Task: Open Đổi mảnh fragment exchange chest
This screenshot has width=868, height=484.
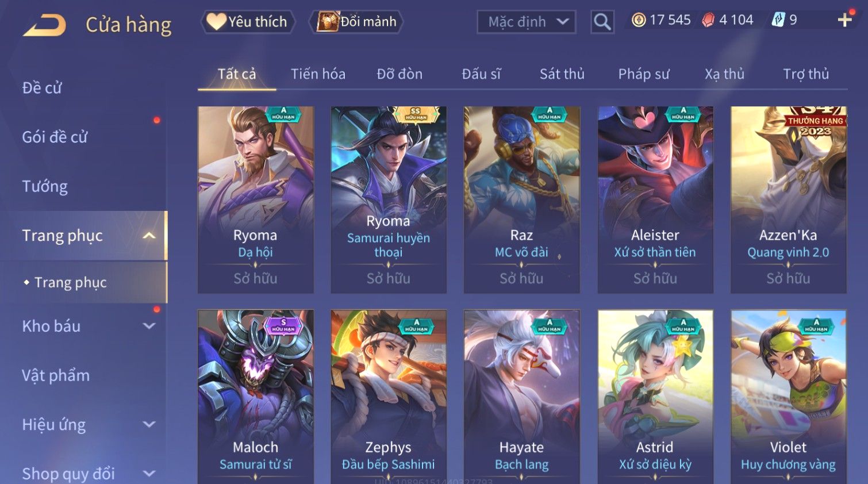Action: coord(356,22)
